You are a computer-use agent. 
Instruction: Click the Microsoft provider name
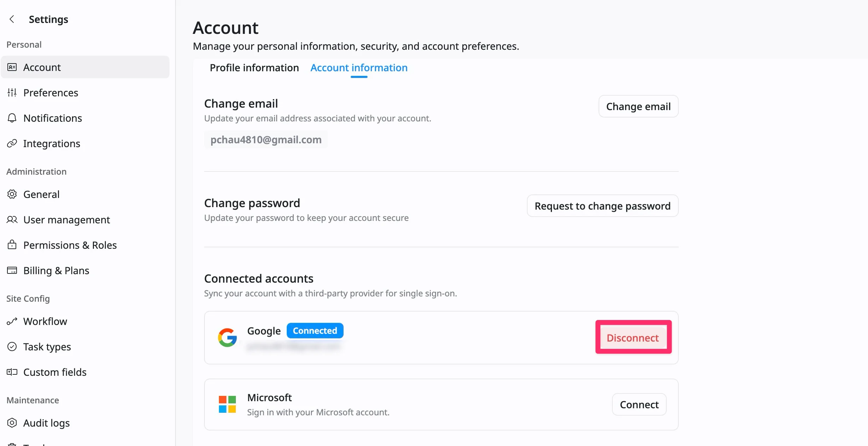point(269,397)
